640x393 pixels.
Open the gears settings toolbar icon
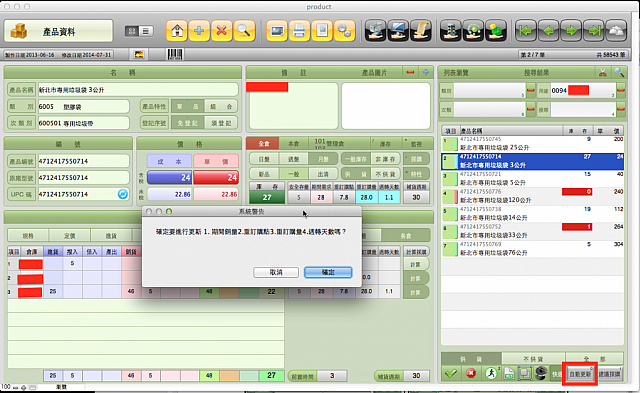point(344,31)
